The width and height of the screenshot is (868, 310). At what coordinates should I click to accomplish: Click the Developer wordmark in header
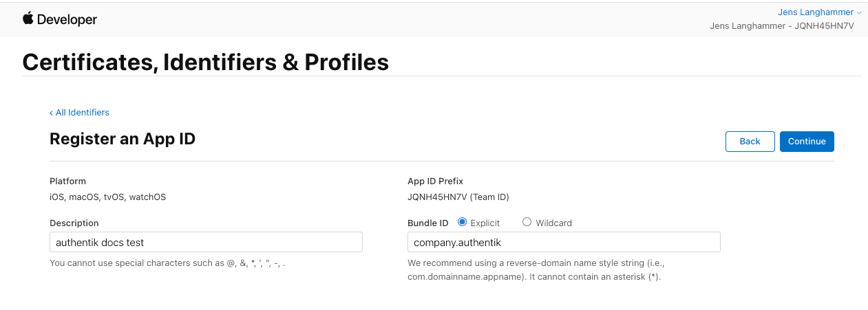(67, 20)
